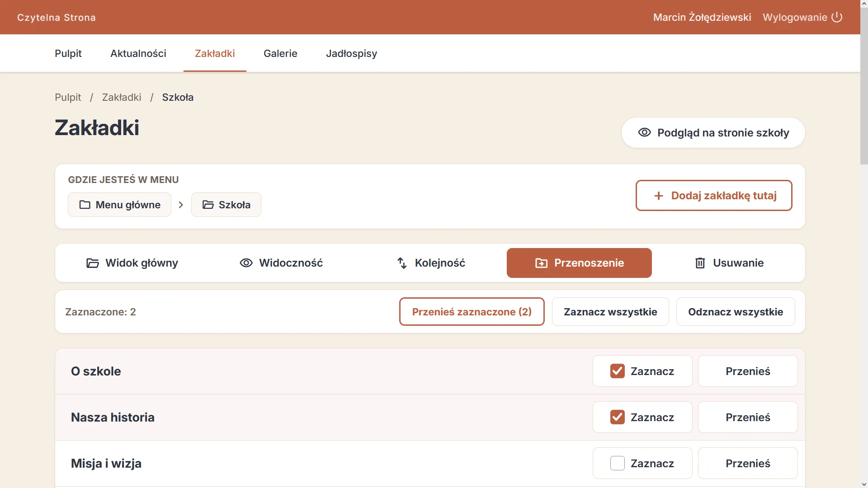
Task: Click the O szkole row title
Action: point(96,371)
